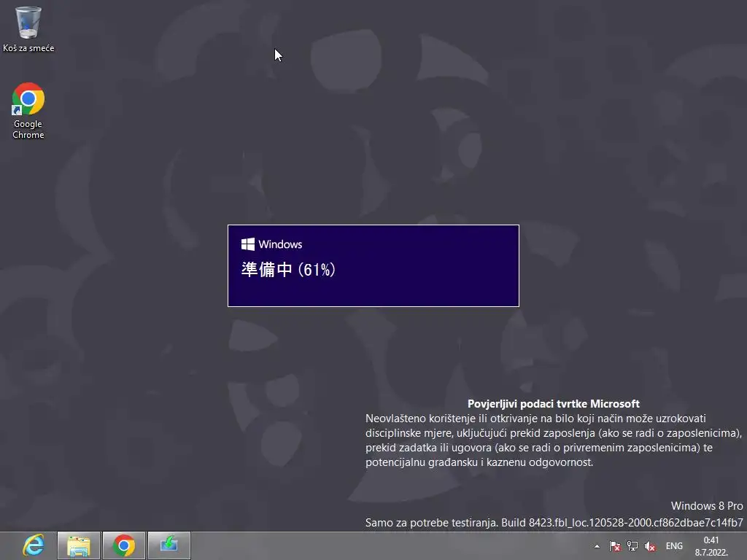The width and height of the screenshot is (747, 560).
Task: Open the clock showing 0:41
Action: point(711,546)
